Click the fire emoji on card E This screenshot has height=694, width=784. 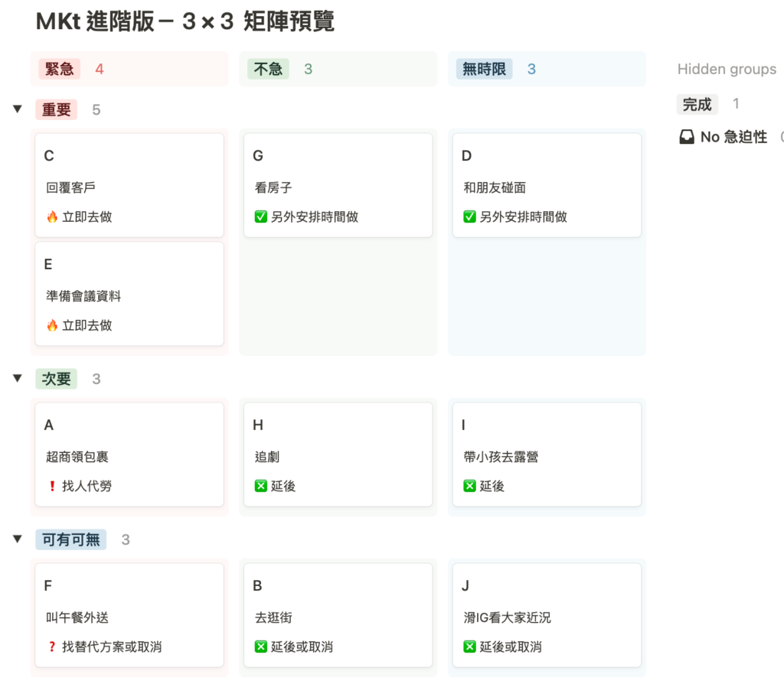(52, 326)
